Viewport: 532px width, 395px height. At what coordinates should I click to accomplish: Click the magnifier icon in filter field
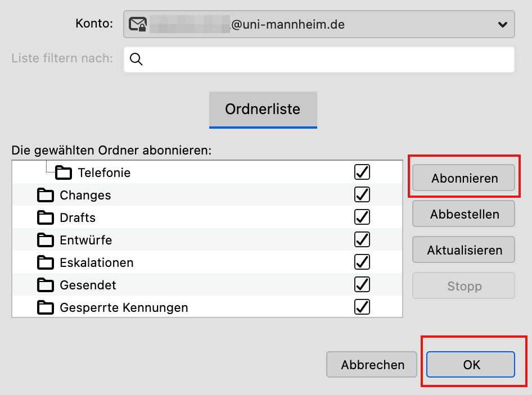[136, 60]
